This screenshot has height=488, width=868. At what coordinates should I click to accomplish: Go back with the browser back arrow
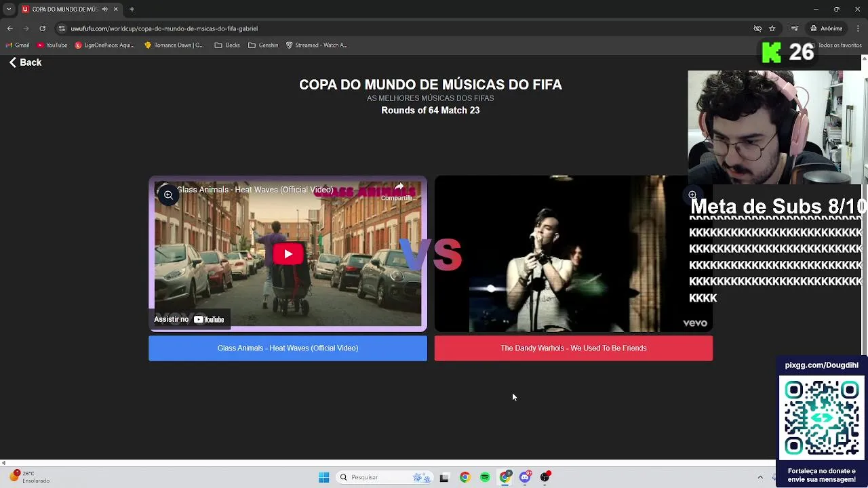pyautogui.click(x=9, y=28)
